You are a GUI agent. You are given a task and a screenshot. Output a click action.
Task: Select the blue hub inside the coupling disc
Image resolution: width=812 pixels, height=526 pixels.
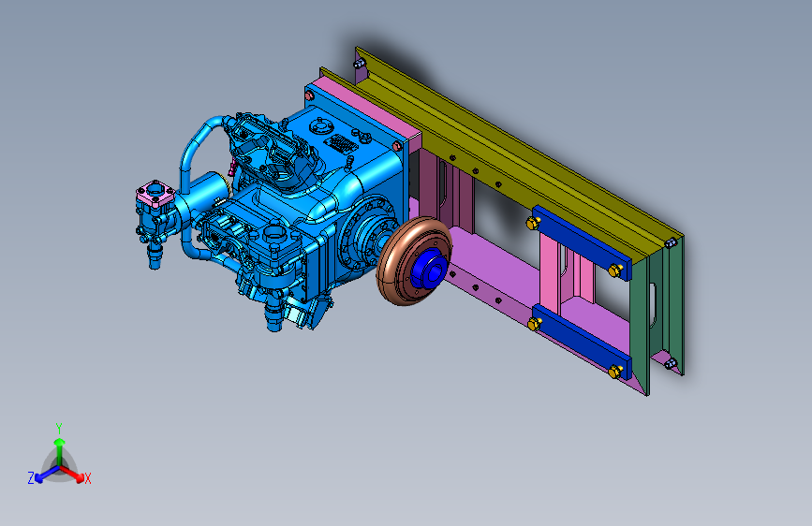(429, 268)
